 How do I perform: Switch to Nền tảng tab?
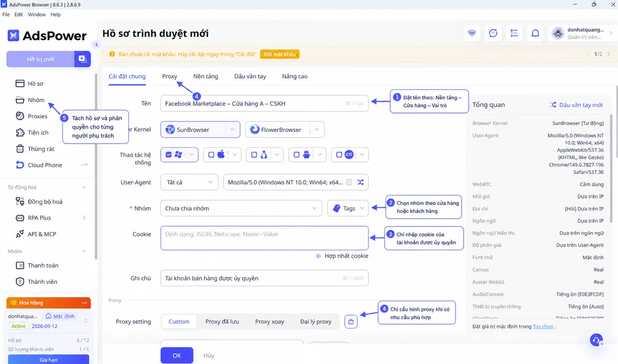pos(206,76)
